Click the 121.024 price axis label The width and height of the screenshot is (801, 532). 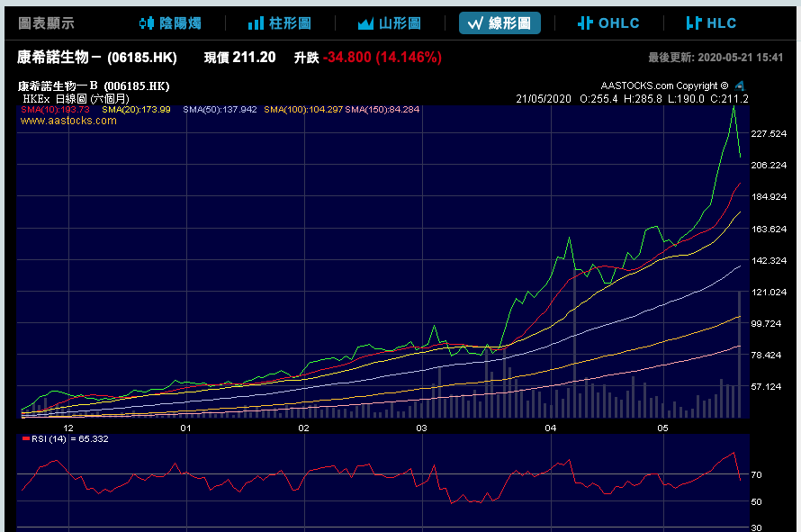[x=769, y=293]
